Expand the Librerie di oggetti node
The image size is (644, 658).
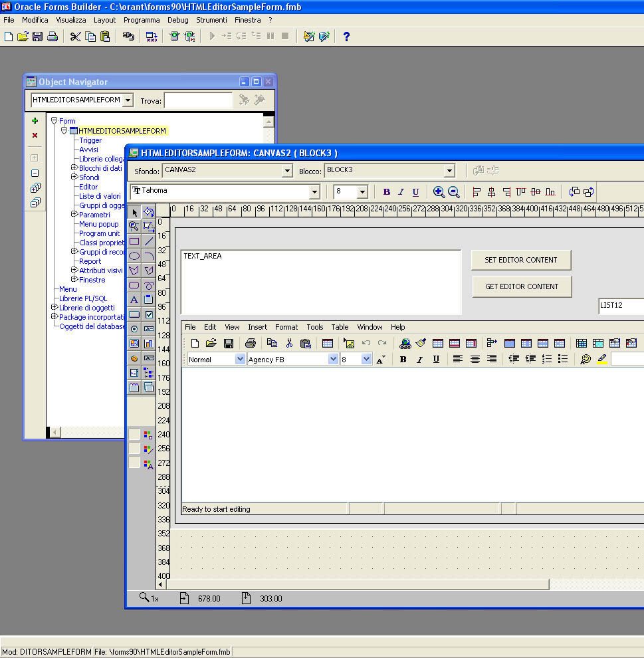coord(54,307)
